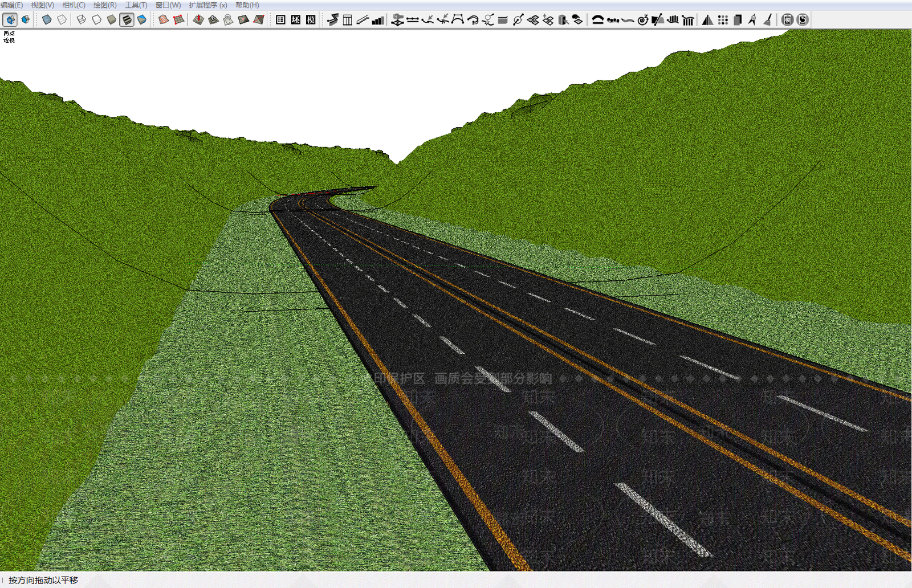This screenshot has height=588, width=912.
Task: Select sandbox Add Detail tool
Action: coord(244,20)
